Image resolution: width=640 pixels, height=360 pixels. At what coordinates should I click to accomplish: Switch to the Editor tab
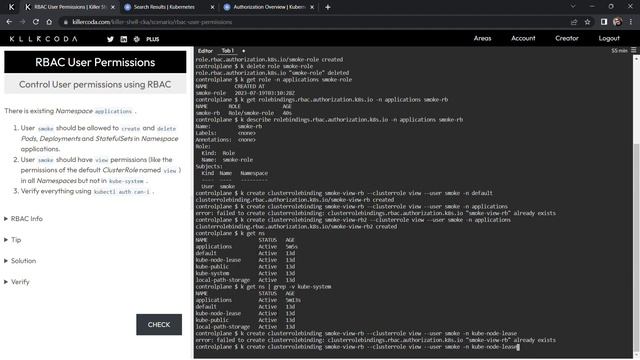(x=205, y=51)
